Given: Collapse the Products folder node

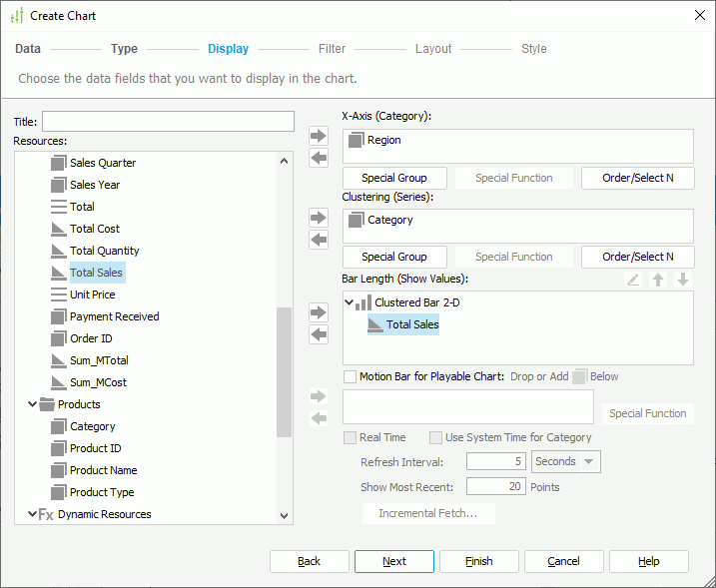Looking at the screenshot, I should point(32,404).
